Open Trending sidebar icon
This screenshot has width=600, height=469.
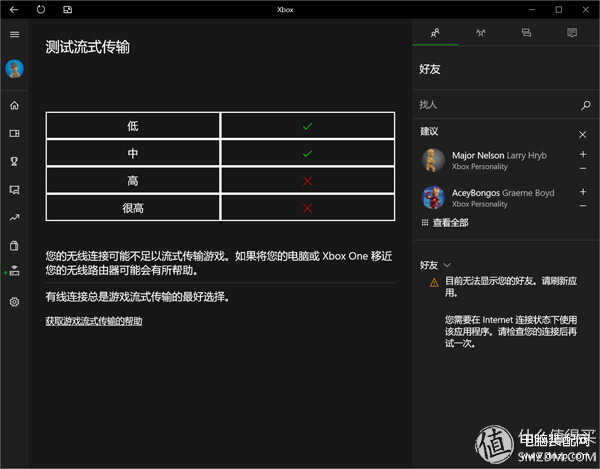[15, 218]
